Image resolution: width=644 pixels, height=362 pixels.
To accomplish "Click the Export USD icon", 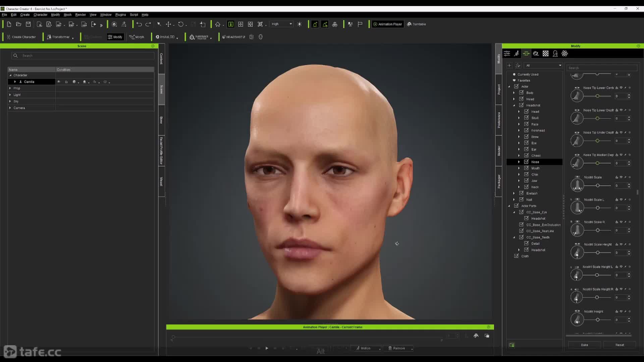I will tap(84, 24).
